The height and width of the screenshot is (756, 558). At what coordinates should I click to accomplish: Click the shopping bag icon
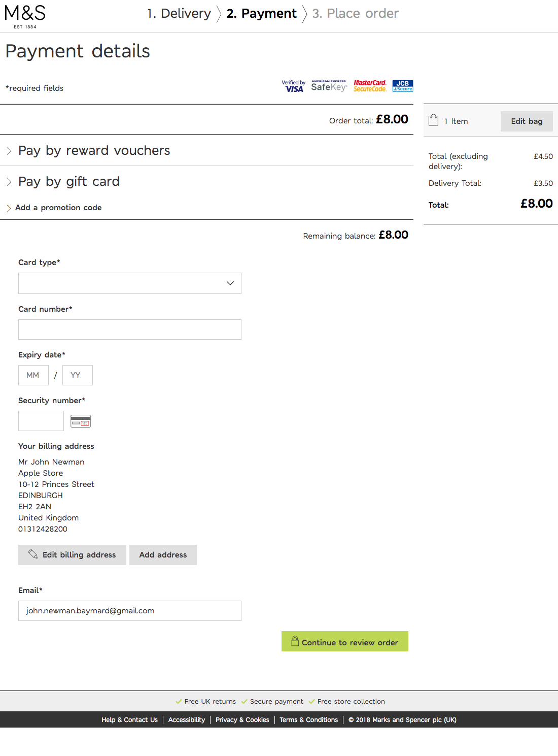click(433, 120)
